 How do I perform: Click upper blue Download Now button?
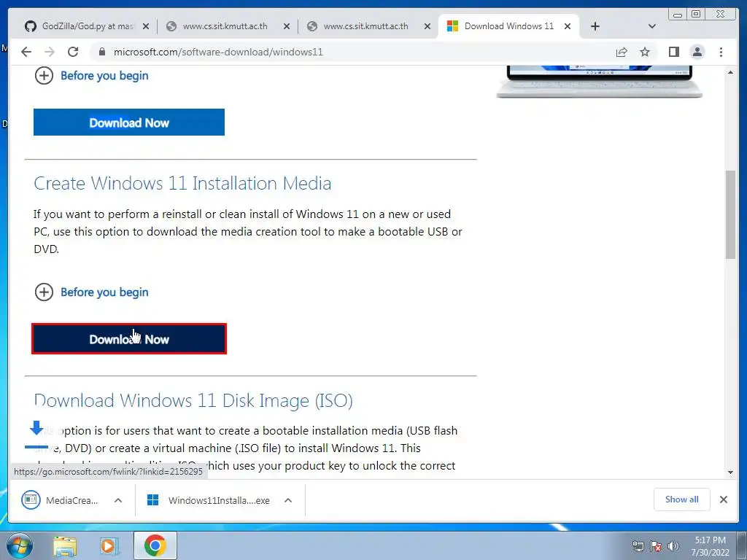point(129,122)
